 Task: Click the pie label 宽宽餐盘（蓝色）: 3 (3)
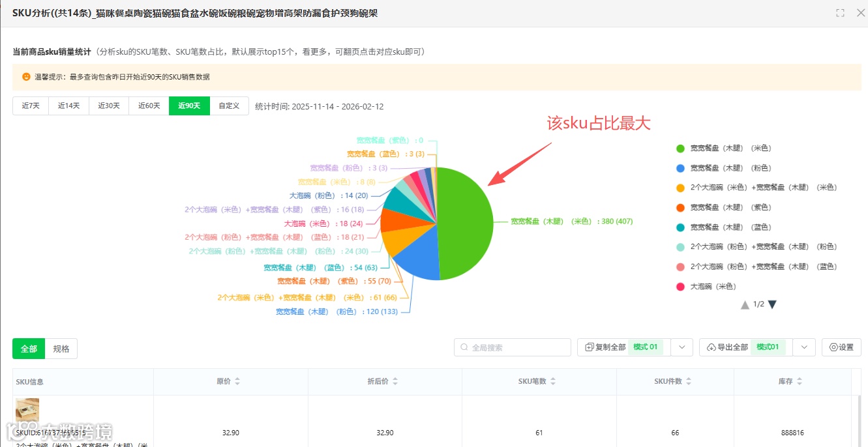point(385,154)
